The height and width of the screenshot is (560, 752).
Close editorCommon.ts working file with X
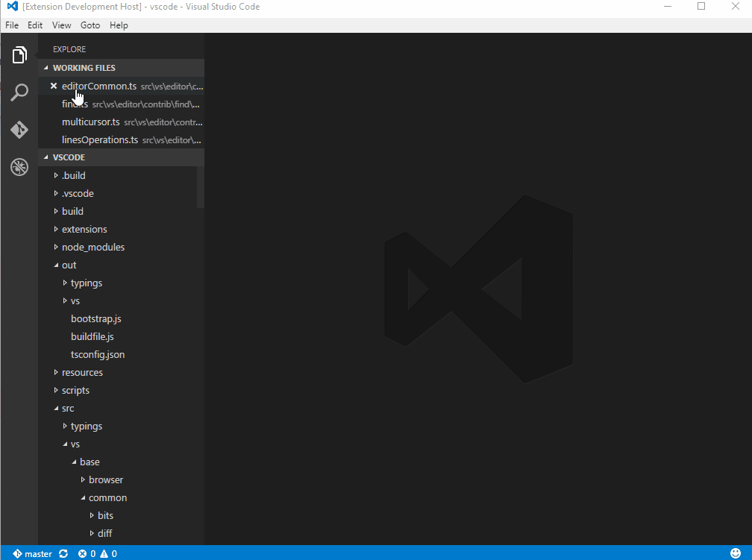(x=54, y=86)
